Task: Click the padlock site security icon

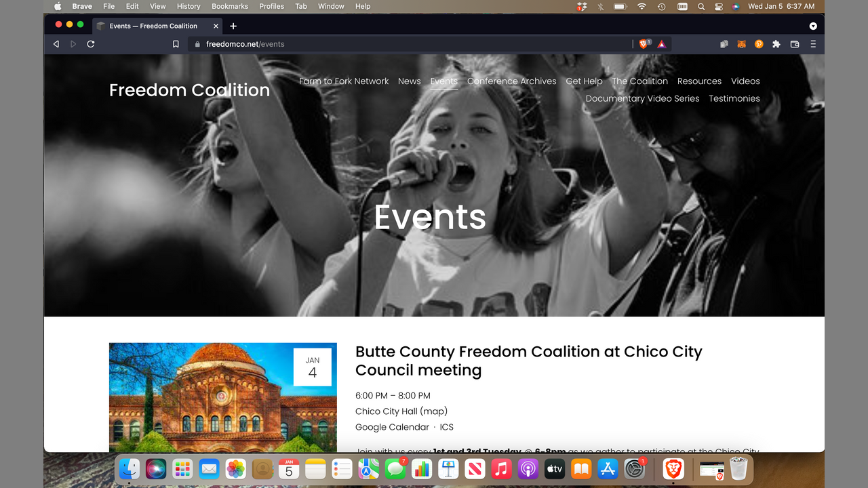Action: tap(197, 44)
